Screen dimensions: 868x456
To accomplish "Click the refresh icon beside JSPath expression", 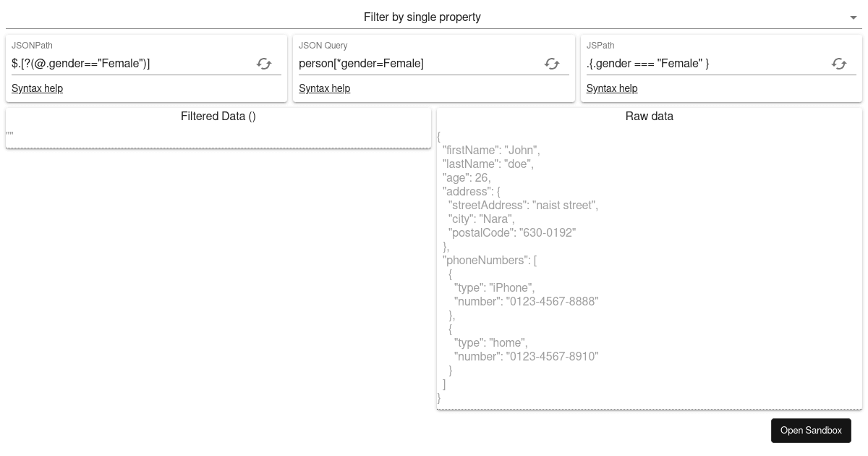I will tap(839, 64).
